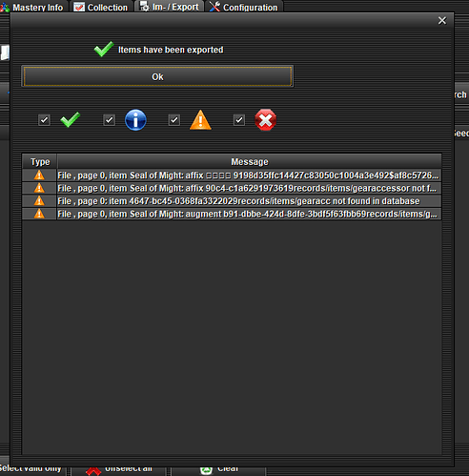Click warning icon in first message row
Image resolution: width=469 pixels, height=476 pixels.
(39, 176)
